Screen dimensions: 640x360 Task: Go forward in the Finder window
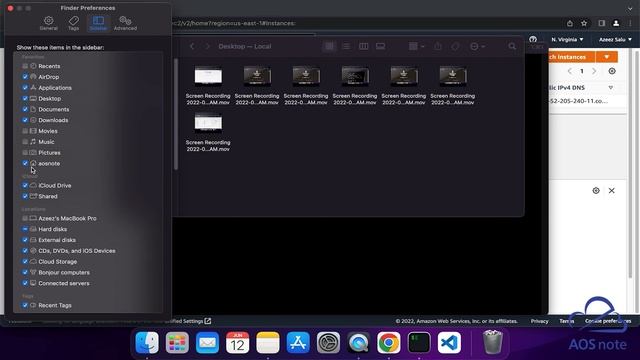coord(207,47)
